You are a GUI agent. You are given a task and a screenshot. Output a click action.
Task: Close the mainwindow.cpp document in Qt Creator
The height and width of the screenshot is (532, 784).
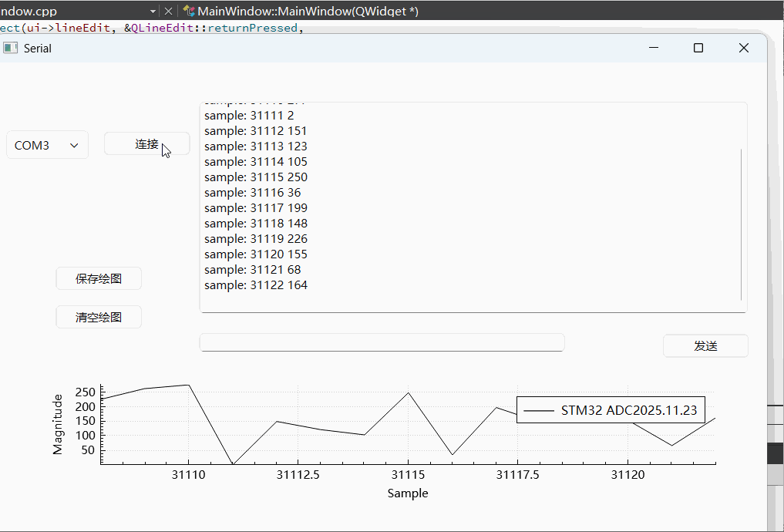coord(169,11)
